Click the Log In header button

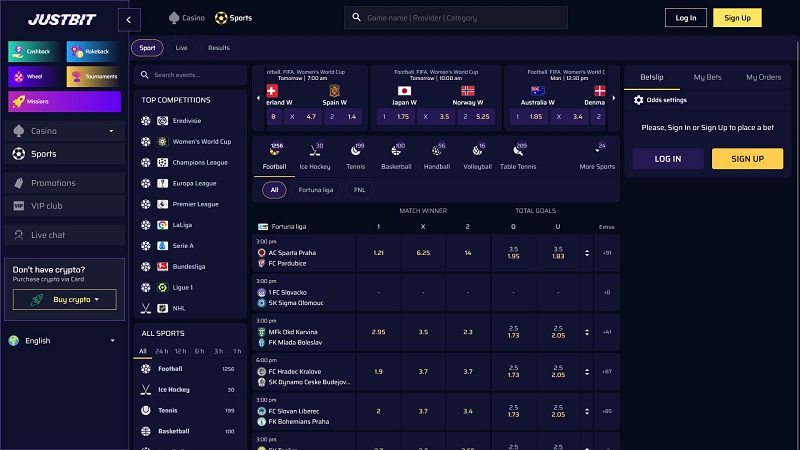pos(686,18)
